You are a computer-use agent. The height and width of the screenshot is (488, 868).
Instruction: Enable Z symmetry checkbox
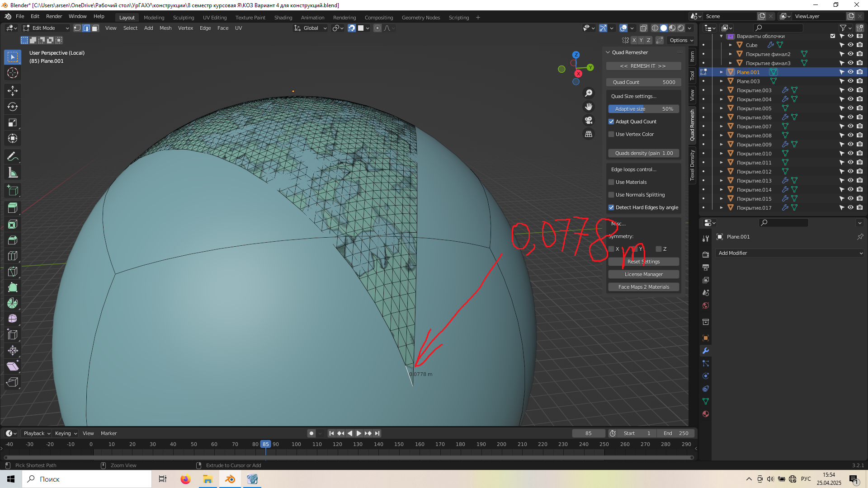(x=659, y=249)
